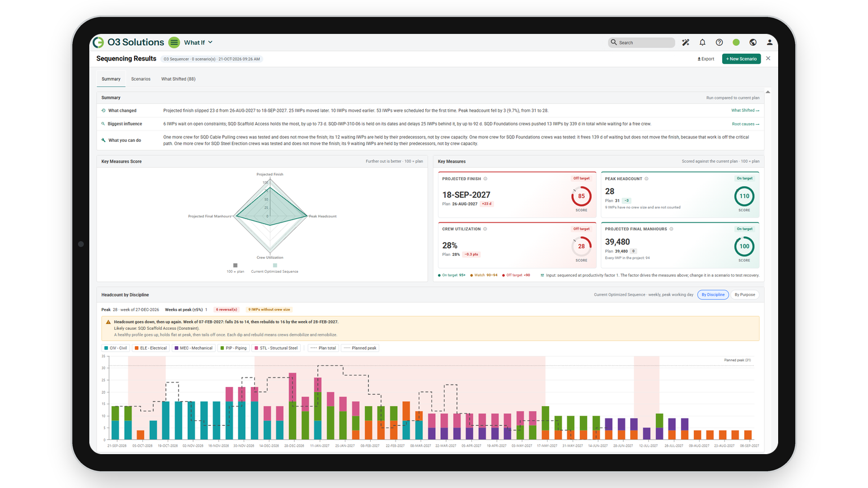Image resolution: width=868 pixels, height=488 pixels.
Task: Export the sequencing results
Action: 706,59
